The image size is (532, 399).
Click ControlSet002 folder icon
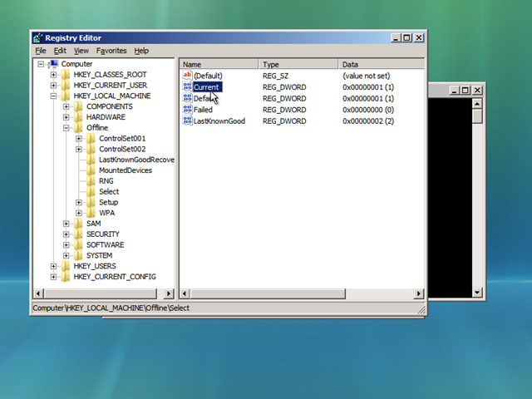(x=91, y=149)
